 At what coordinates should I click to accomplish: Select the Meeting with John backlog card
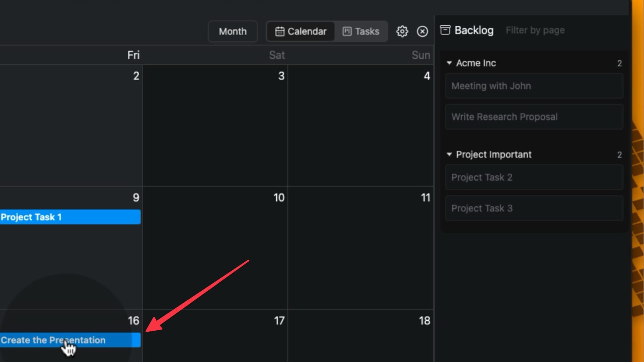tap(534, 86)
